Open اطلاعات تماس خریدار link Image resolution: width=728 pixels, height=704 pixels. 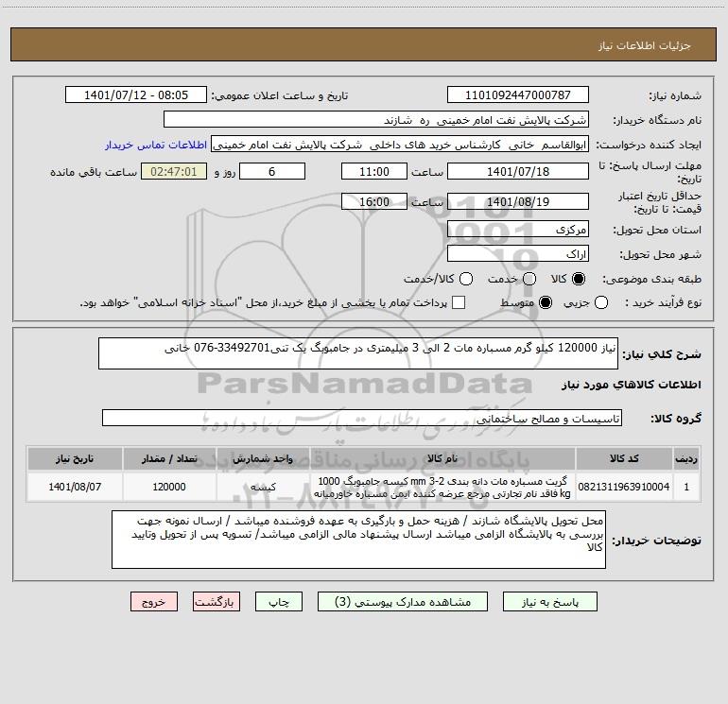pos(156,145)
